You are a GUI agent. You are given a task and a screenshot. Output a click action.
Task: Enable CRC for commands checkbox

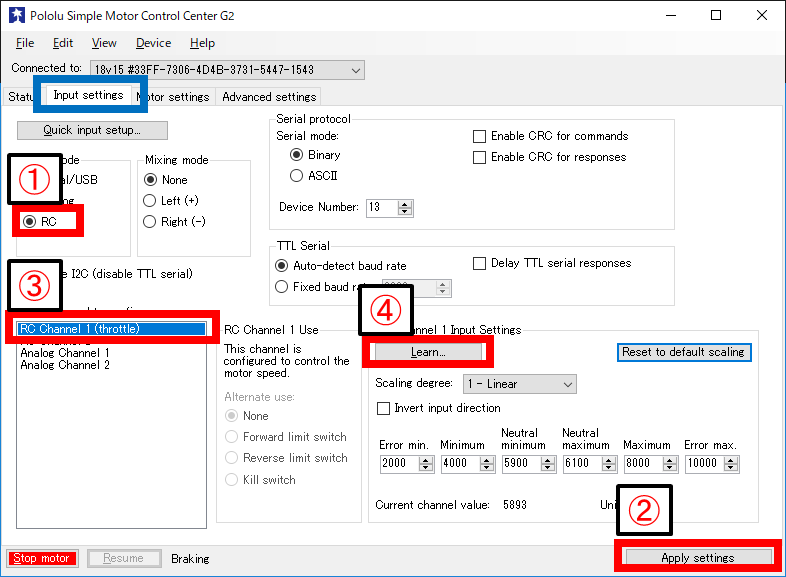(550, 136)
